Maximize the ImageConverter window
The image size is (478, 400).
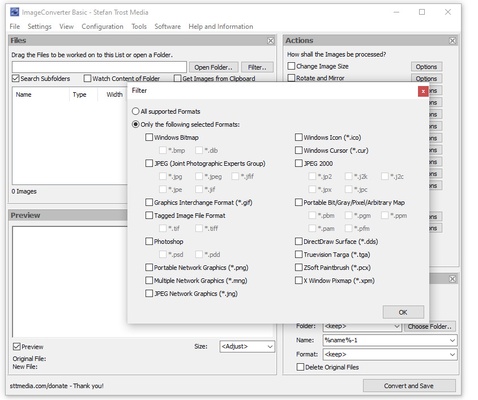(422, 12)
